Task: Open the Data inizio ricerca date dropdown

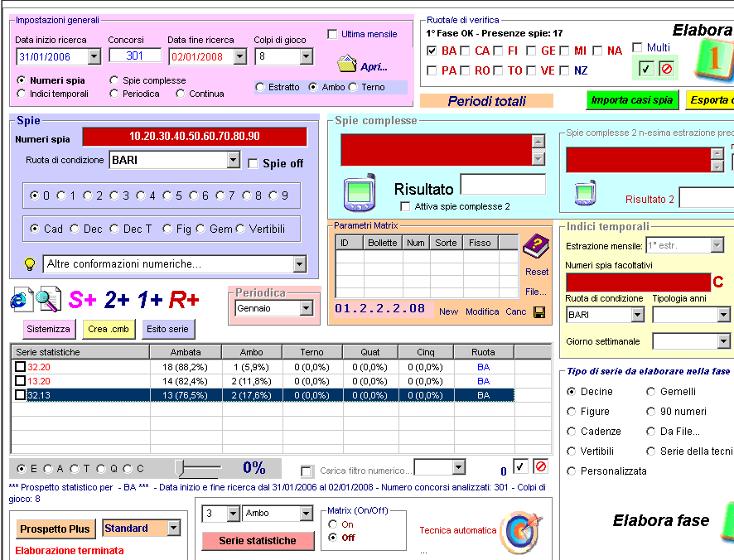Action: coord(94,56)
